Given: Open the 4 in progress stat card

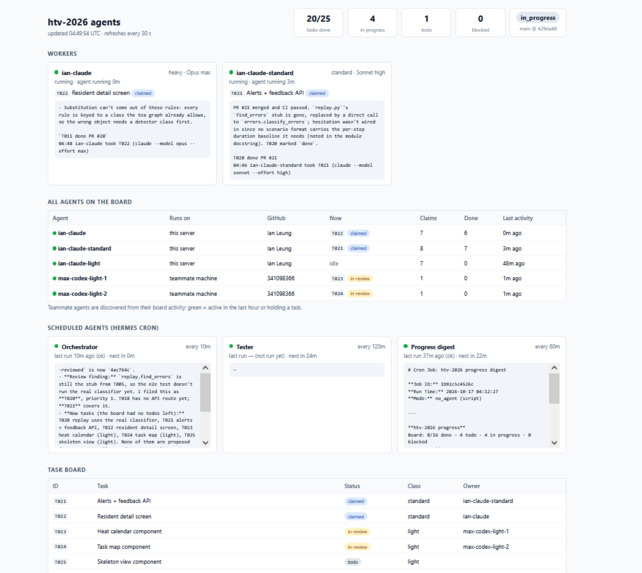Looking at the screenshot, I should click(x=372, y=23).
